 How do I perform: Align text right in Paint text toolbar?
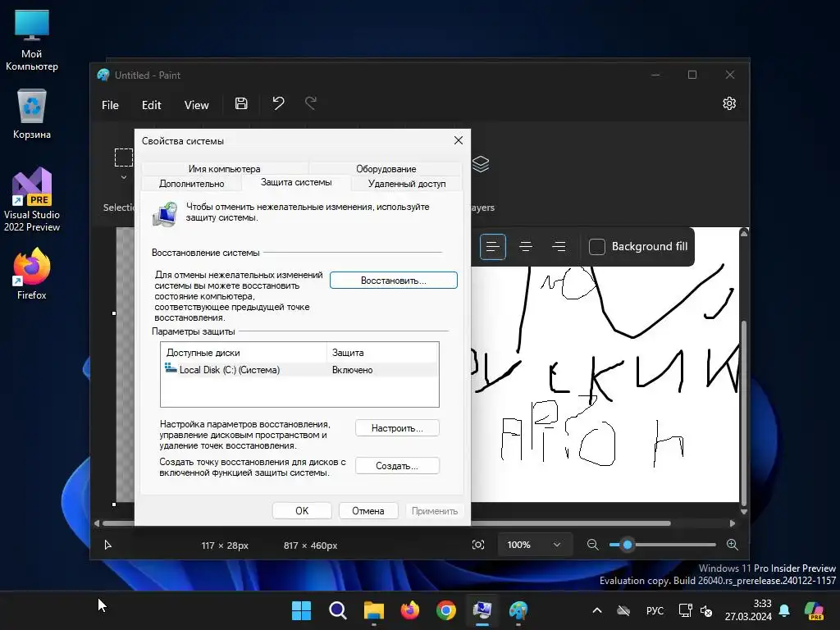click(x=559, y=246)
